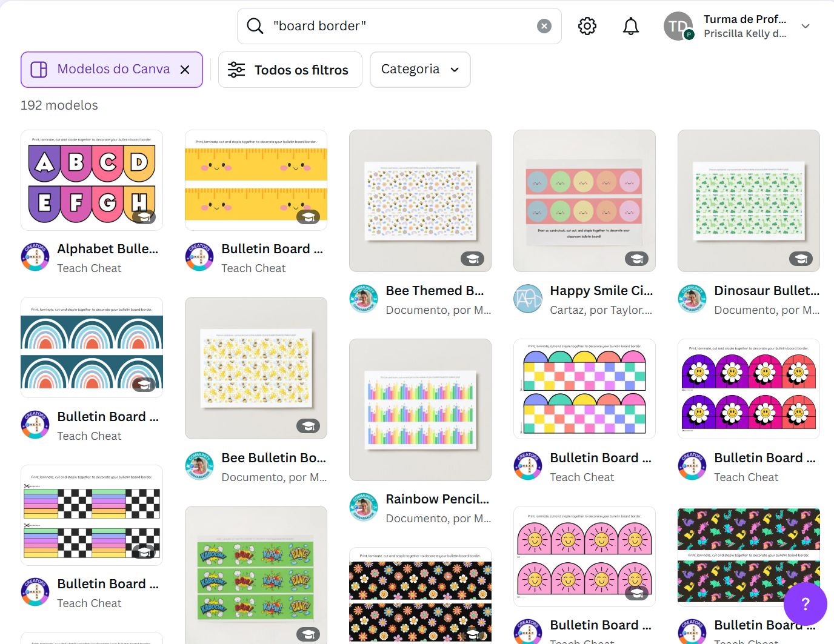The height and width of the screenshot is (644, 834).
Task: Click "Cartaz, por Taylor..." under Happy Smile
Action: click(x=601, y=310)
